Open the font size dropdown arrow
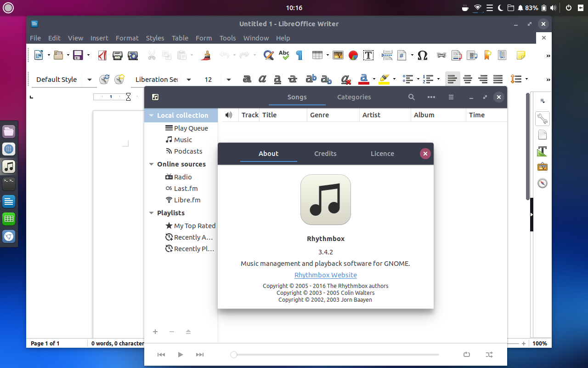This screenshot has height=368, width=588. tap(229, 80)
